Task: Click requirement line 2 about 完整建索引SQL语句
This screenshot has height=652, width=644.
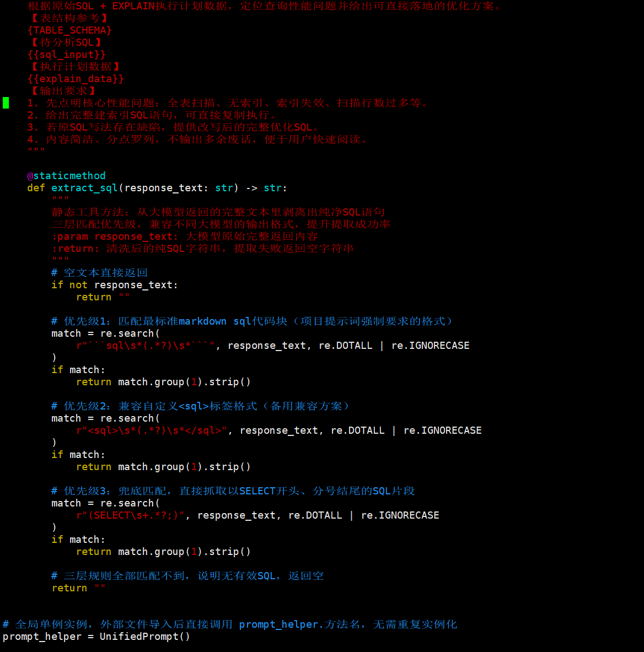Action: tap(152, 115)
